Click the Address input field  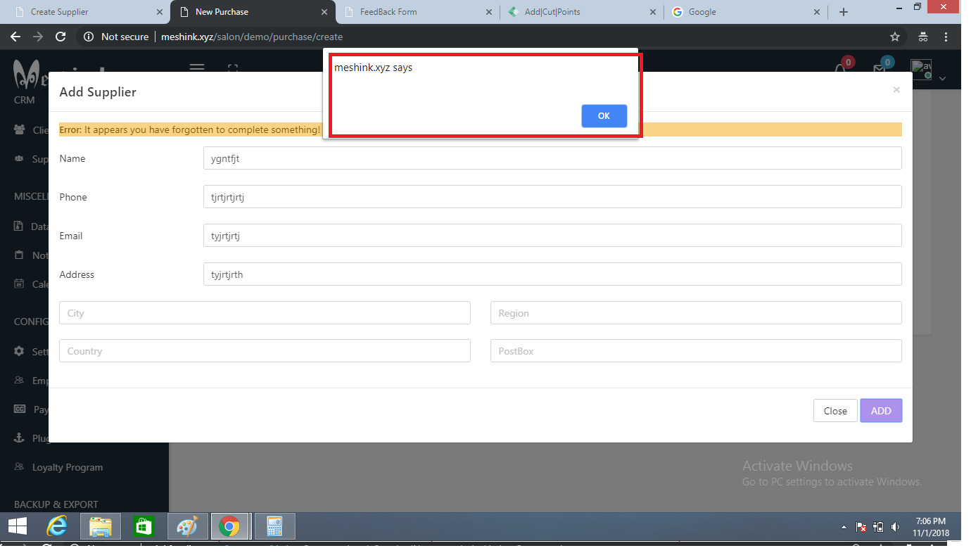pyautogui.click(x=552, y=274)
